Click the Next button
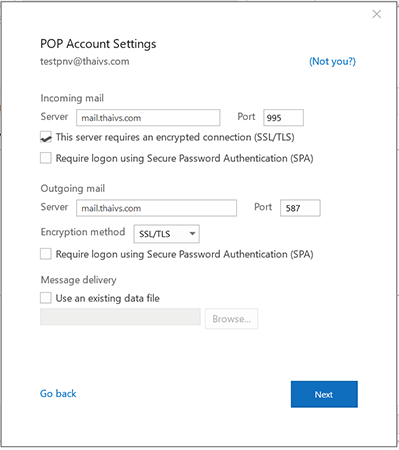Screen dimensions: 399x450 (324, 394)
